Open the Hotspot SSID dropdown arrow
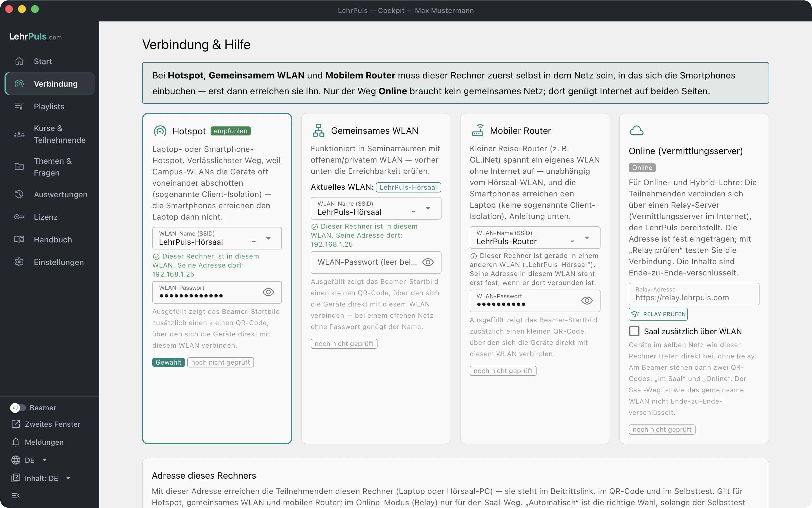Viewport: 812px width, 508px height. click(268, 238)
